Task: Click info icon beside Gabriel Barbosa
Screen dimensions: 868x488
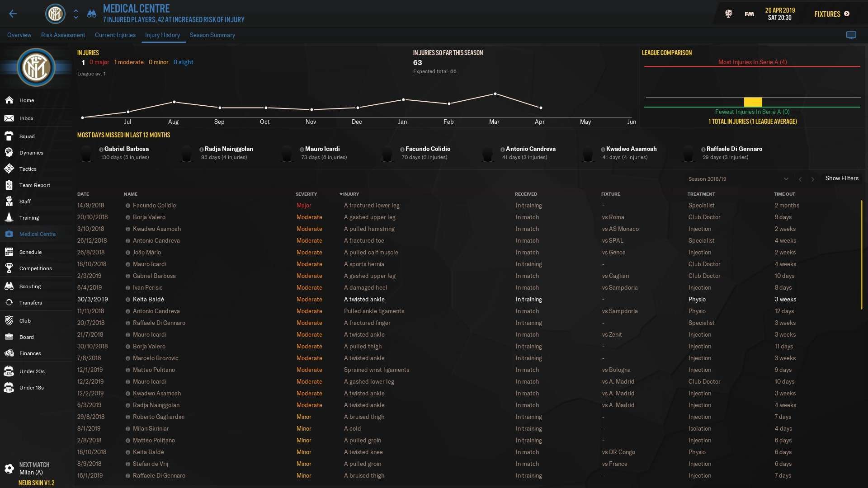Action: (101, 150)
